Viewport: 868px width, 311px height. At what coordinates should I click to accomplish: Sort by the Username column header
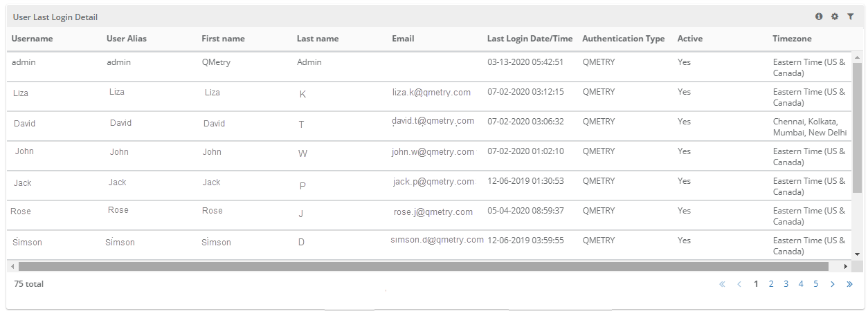coord(33,39)
